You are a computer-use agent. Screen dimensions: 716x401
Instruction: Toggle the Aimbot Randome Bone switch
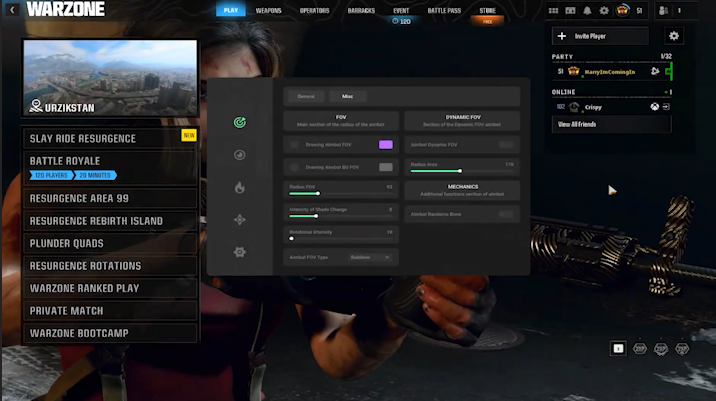coord(507,214)
